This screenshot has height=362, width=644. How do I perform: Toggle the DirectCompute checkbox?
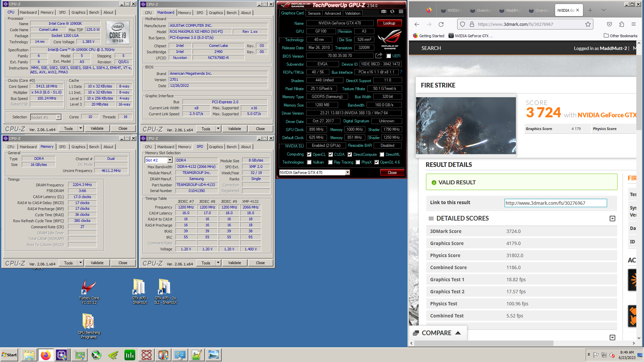click(x=350, y=155)
